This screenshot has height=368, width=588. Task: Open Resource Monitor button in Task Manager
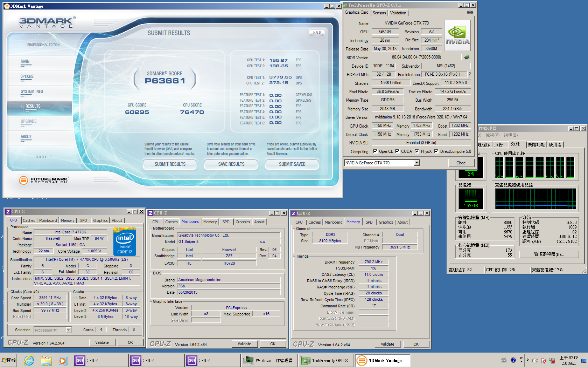(549, 254)
